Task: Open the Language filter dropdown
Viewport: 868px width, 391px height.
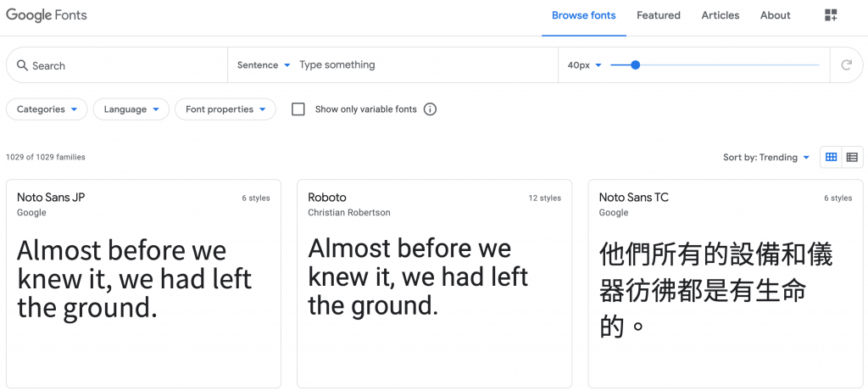Action: [x=131, y=109]
